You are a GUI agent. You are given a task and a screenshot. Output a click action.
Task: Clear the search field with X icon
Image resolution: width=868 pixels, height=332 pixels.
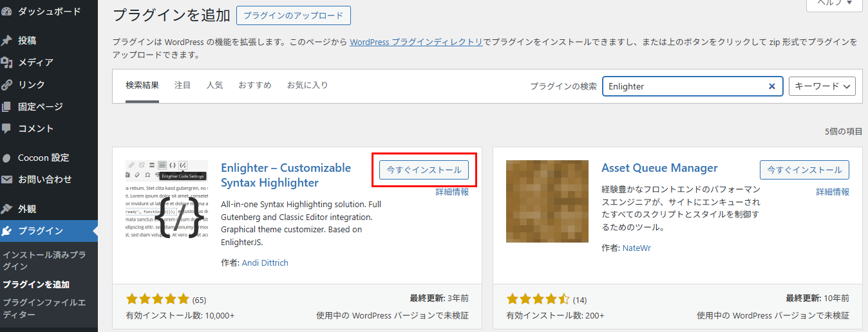(x=772, y=86)
